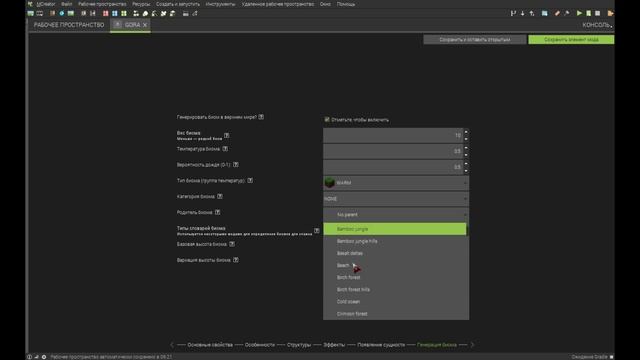The width and height of the screenshot is (640, 360).
Task: Select Bamboo jungle from parent list
Action: point(395,229)
